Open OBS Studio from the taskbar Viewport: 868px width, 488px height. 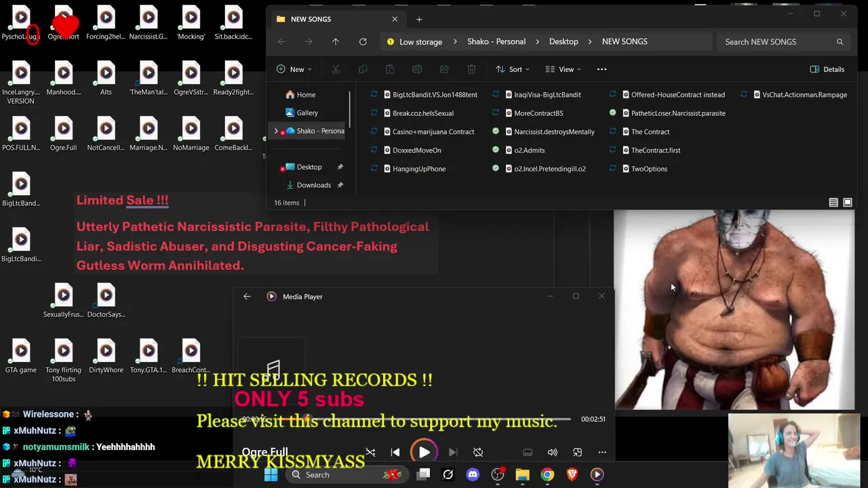498,474
